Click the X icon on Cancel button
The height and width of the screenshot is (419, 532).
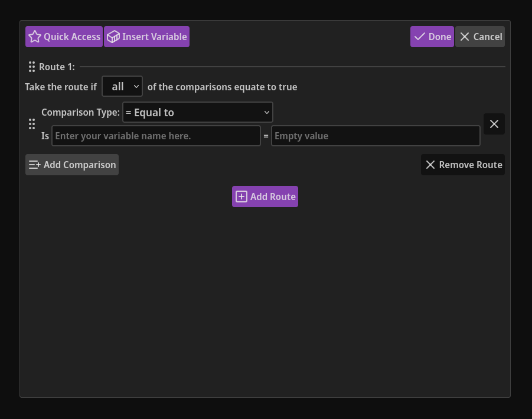coord(466,36)
